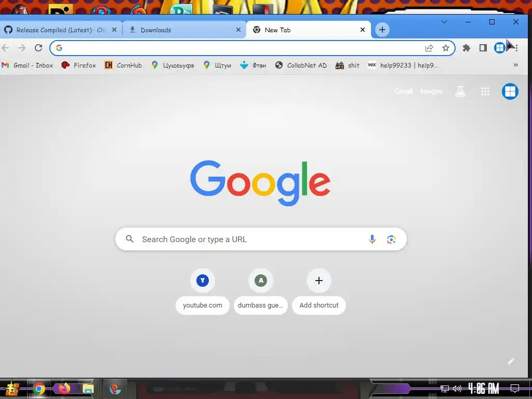Open the CollabNet AD bookmark
The image size is (532, 399).
(301, 65)
